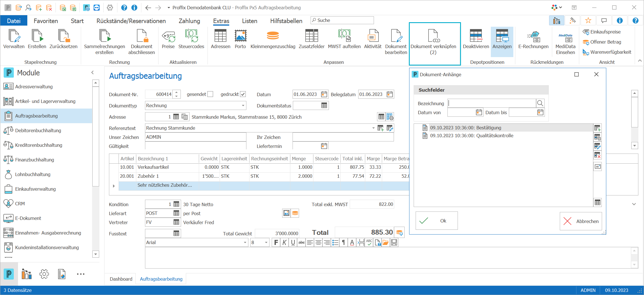Click Einkaufspreise in Ansicht group
Screen dimensions: 644x295
click(601, 32)
